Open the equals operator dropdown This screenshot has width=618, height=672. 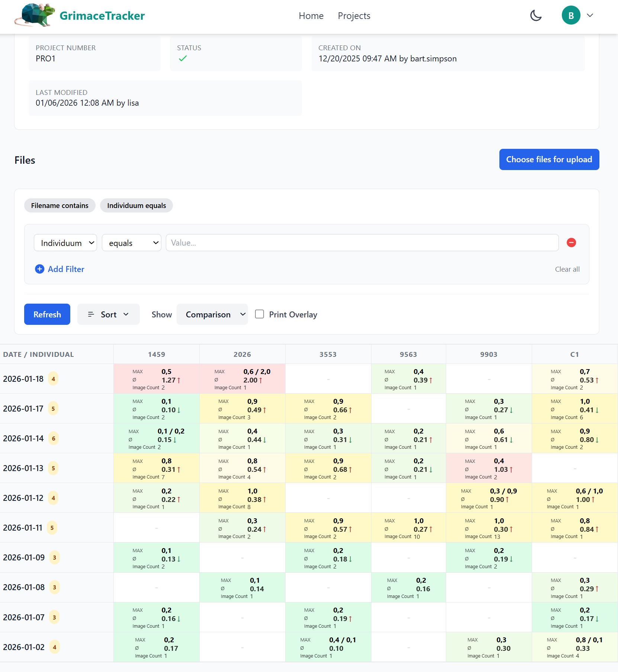point(132,243)
